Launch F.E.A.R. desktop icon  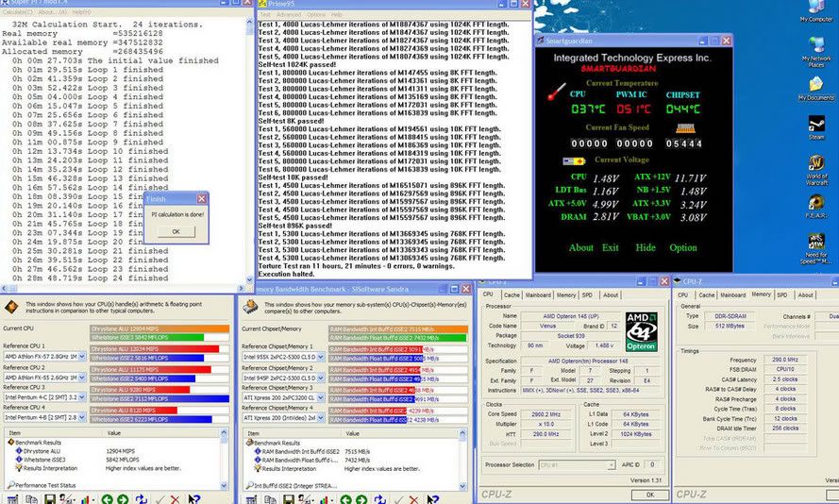click(x=816, y=206)
